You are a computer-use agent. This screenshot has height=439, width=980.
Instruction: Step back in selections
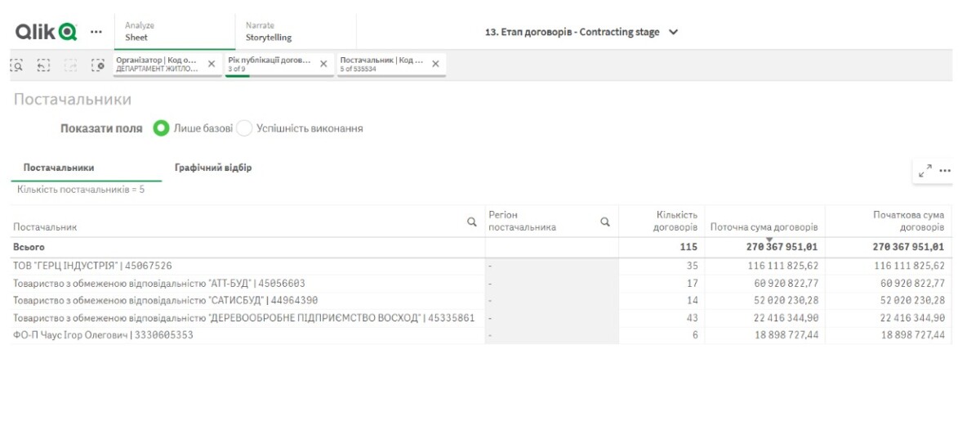pos(43,64)
